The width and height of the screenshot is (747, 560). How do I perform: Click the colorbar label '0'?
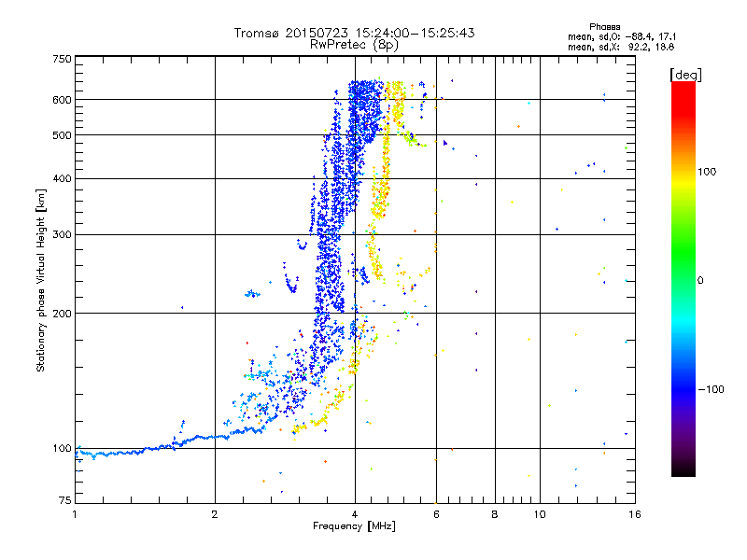pos(700,281)
